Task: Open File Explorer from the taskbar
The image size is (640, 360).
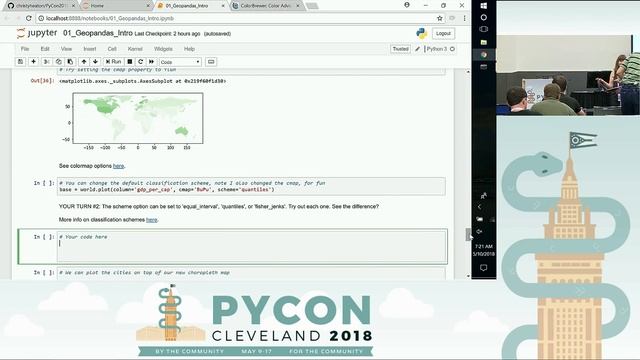Action: tap(484, 42)
